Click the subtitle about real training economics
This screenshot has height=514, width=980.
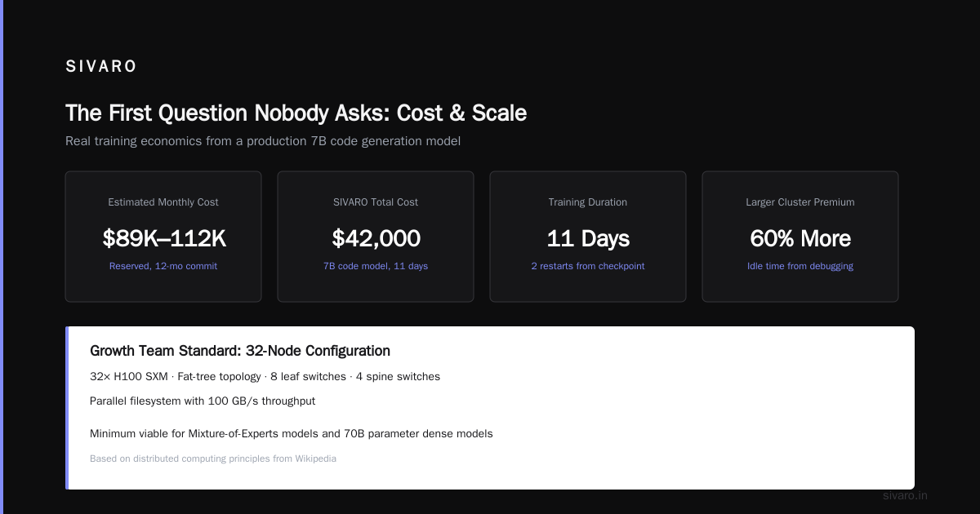click(263, 141)
